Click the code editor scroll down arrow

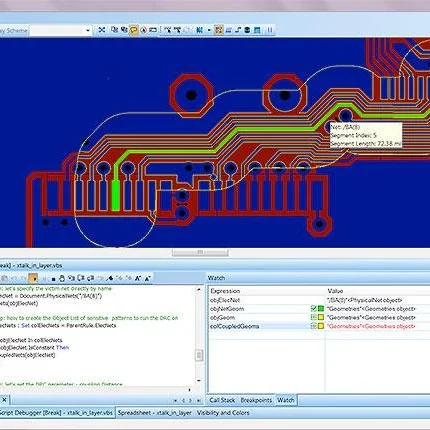(x=199, y=380)
